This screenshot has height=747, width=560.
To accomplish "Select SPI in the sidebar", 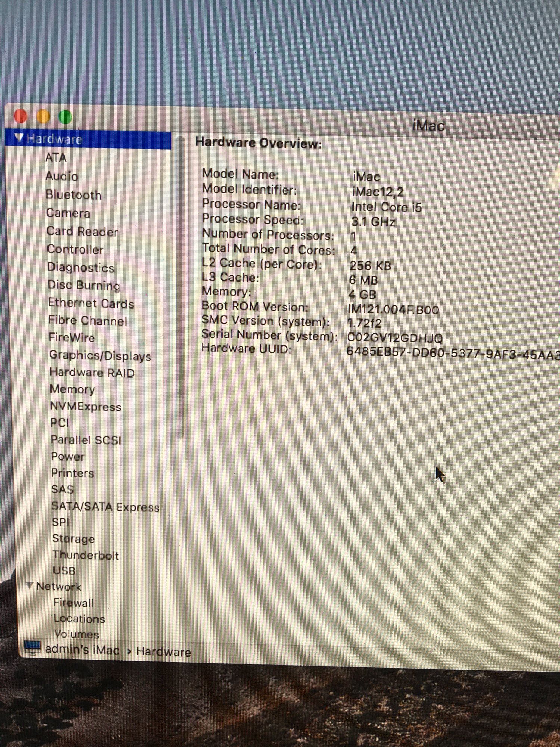I will pyautogui.click(x=61, y=522).
